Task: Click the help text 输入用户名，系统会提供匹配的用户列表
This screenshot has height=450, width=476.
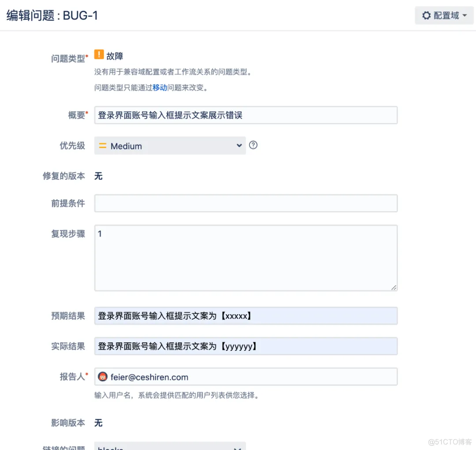Action: (x=176, y=395)
